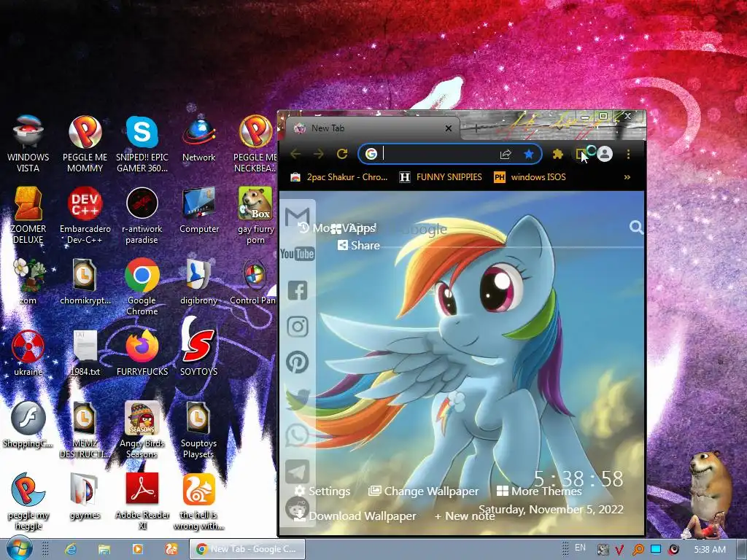Select Adobe Reader XI desktop icon

(142, 501)
